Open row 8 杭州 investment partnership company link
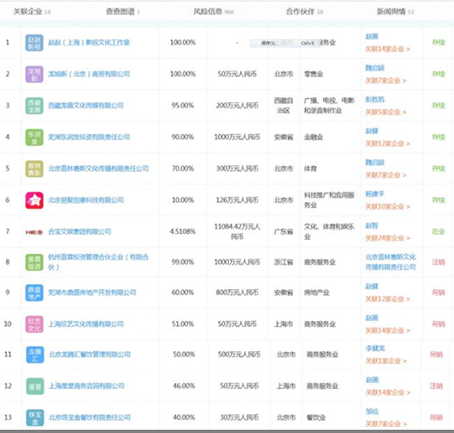The height and width of the screenshot is (433, 454). tap(98, 262)
